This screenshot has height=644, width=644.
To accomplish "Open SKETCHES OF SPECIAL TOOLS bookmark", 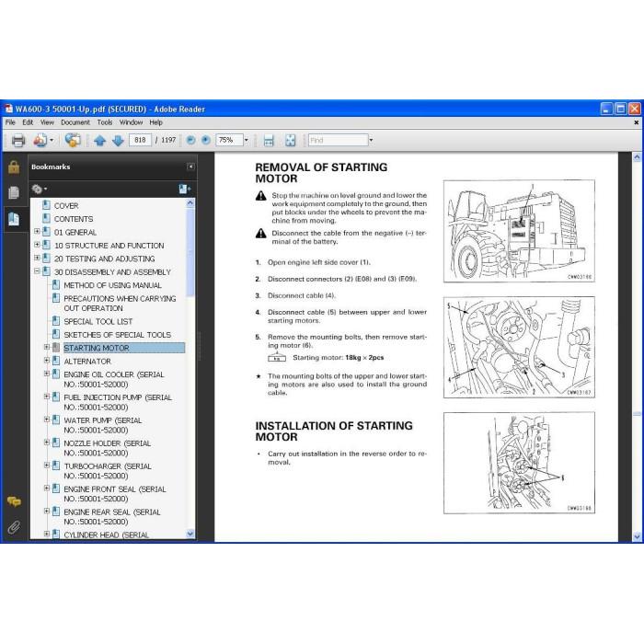I will 118,335.
